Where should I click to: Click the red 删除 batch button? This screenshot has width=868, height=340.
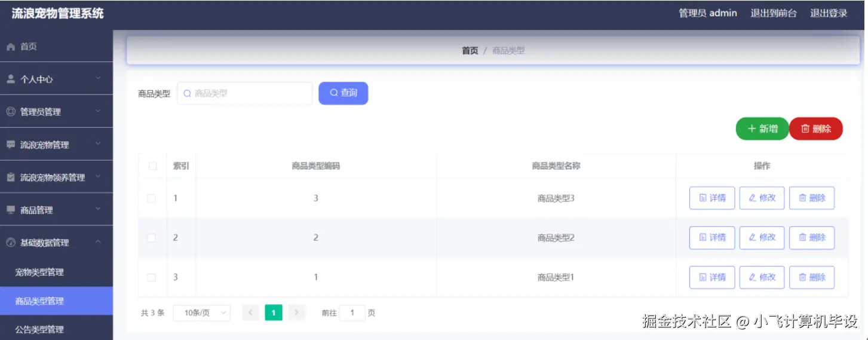click(x=816, y=128)
